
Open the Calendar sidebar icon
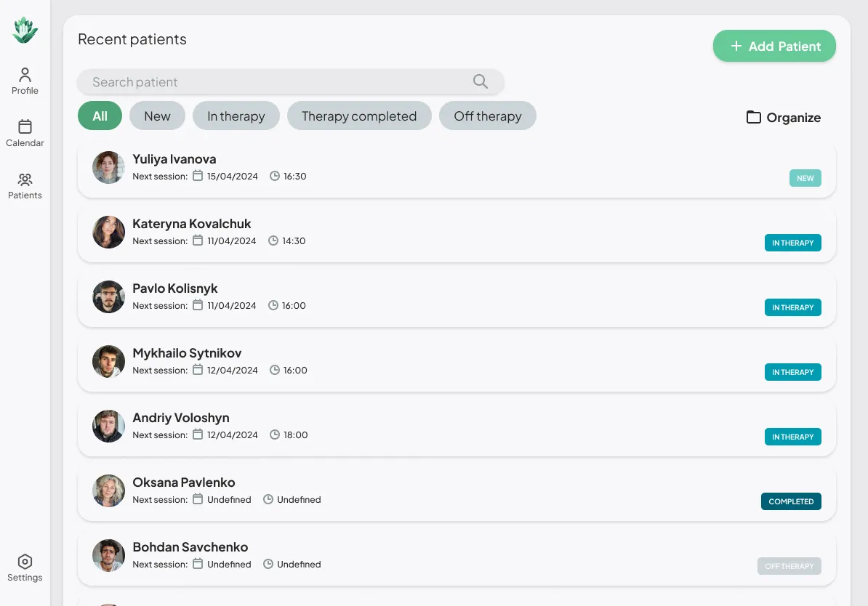(25, 126)
